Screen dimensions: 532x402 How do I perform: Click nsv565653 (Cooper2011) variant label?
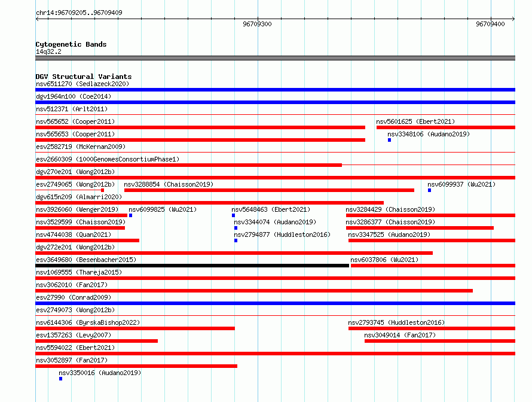75,134
